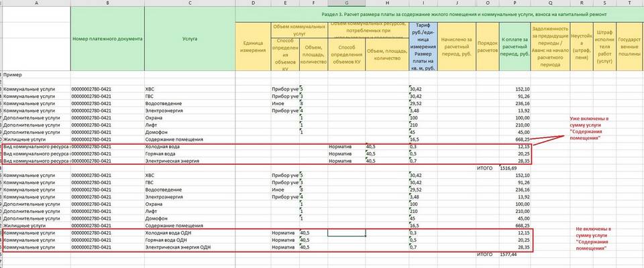Click the 'Холодная вода ОДН' cell
Viewport: 644px width, 268px height.
(190, 233)
